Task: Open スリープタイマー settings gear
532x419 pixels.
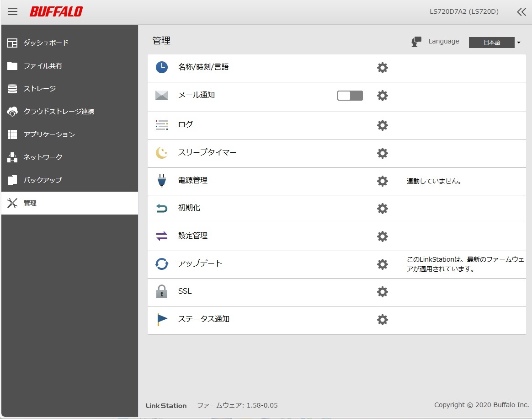Action: (382, 153)
